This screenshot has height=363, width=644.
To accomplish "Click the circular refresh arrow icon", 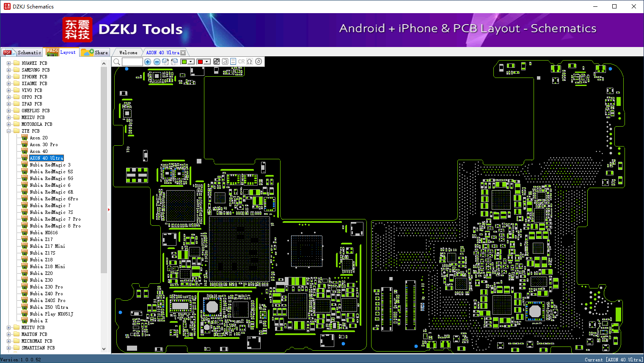I will pyautogui.click(x=259, y=61).
